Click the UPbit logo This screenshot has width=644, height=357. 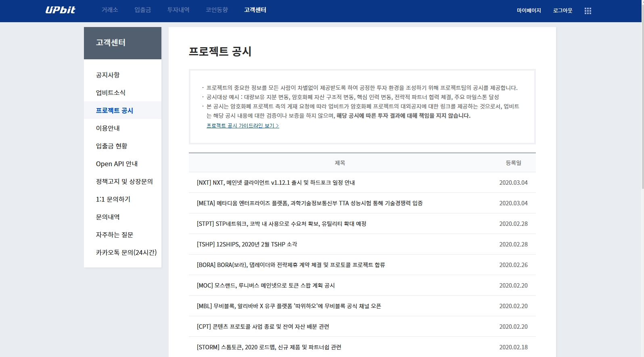click(x=60, y=10)
